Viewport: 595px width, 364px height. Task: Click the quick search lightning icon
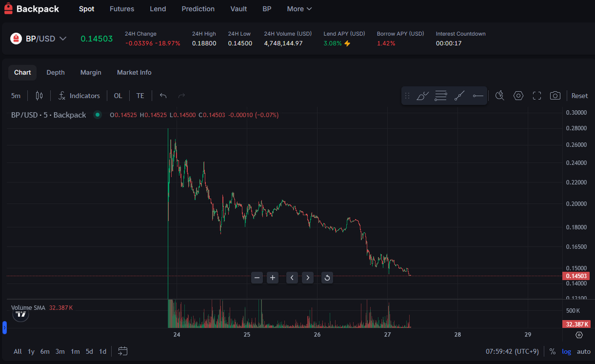[500, 96]
